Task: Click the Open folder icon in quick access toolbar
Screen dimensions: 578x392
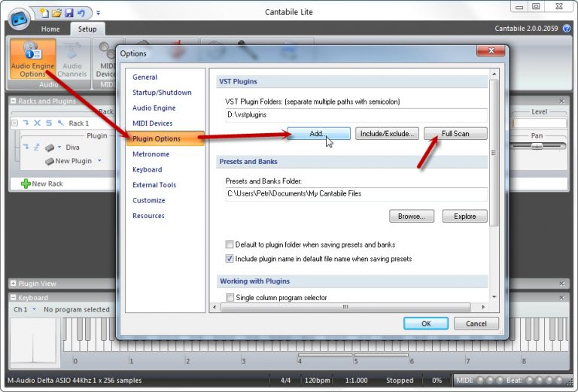Action: click(x=56, y=14)
